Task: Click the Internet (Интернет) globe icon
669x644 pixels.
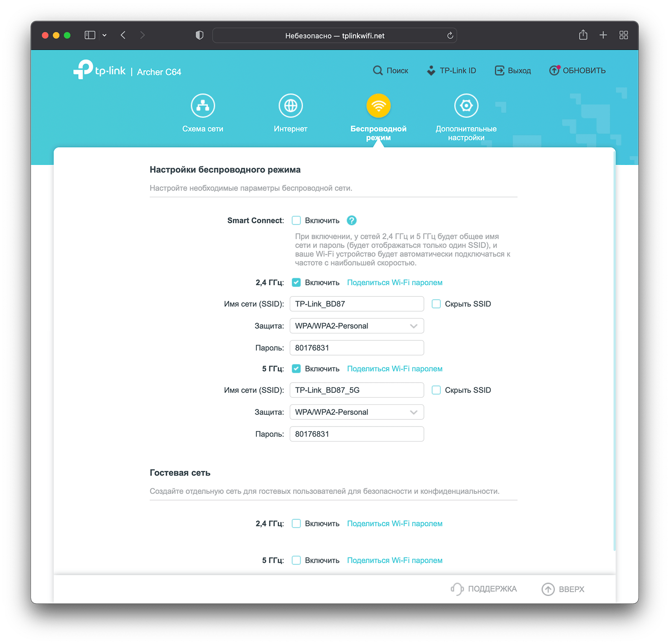Action: tap(291, 106)
